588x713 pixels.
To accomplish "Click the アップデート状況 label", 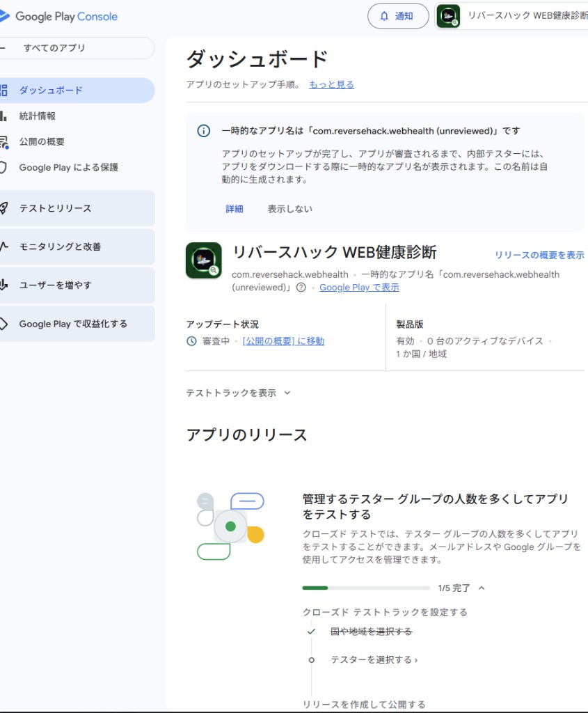I will [x=222, y=324].
